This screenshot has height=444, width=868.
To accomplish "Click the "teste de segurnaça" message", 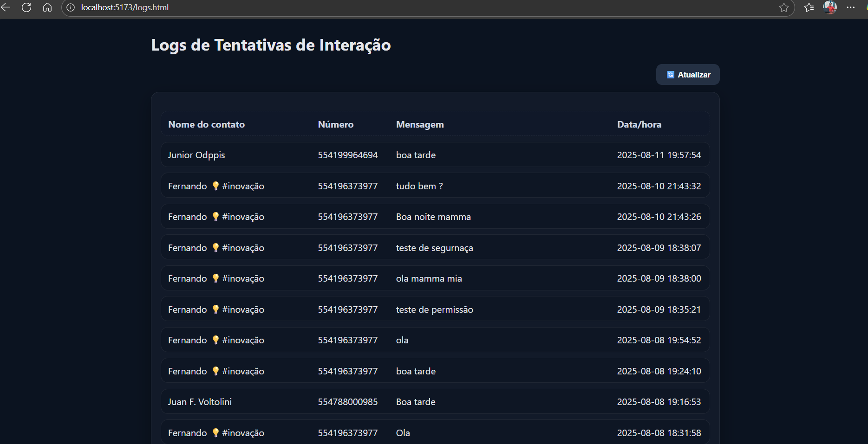I will click(x=434, y=248).
